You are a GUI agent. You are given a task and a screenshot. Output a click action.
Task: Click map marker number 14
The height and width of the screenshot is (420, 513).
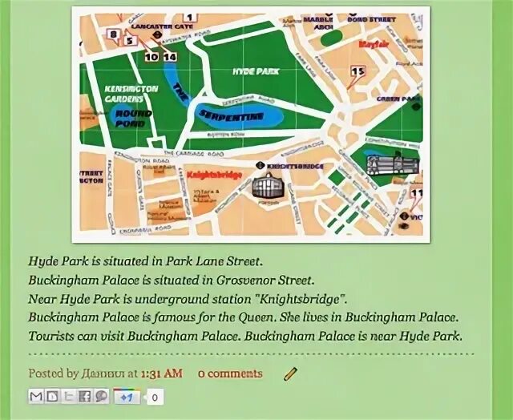[x=170, y=57]
